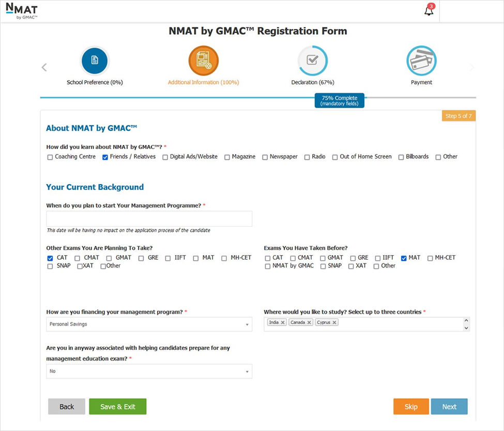The height and width of the screenshot is (431, 504).
Task: Check the Digital Ads/Website checkbox
Action: click(165, 157)
